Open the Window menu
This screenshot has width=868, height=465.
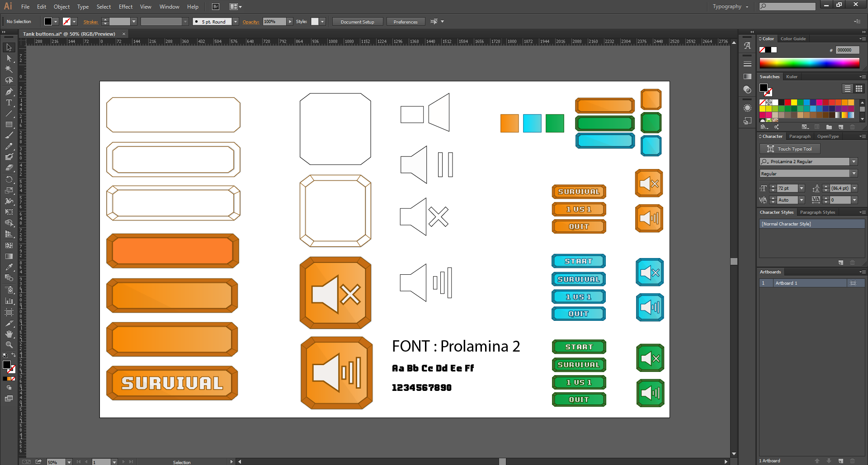point(169,6)
